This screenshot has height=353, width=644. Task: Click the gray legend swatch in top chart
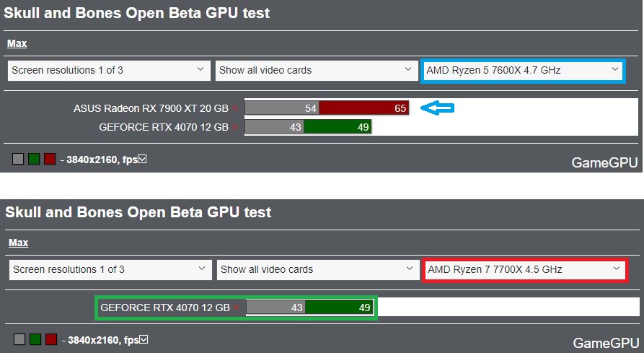click(x=18, y=159)
